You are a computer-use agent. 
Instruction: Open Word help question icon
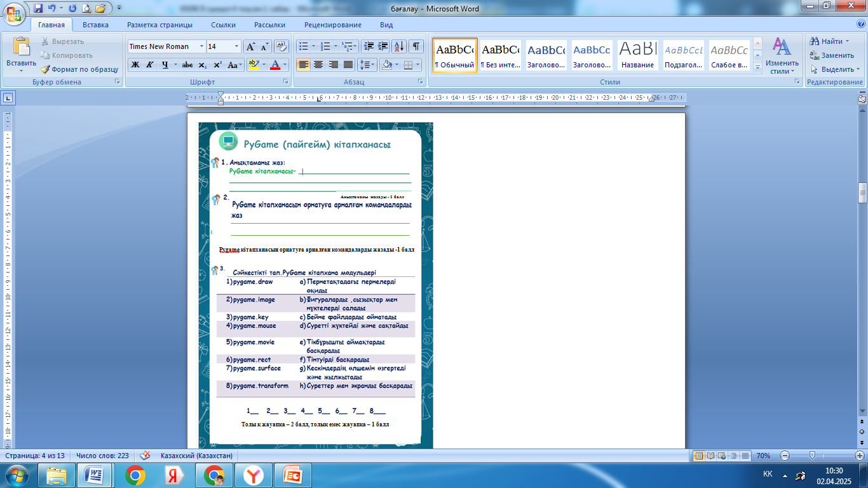click(x=860, y=24)
